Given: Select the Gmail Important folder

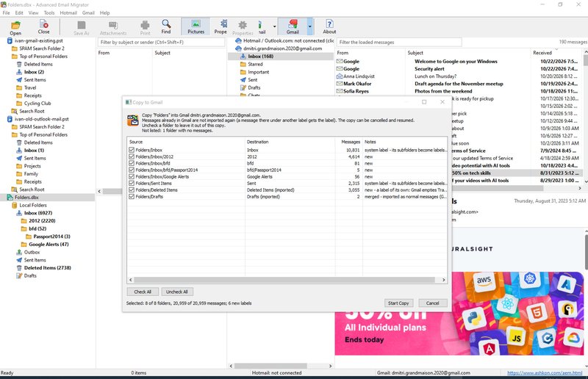Looking at the screenshot, I should tap(259, 72).
